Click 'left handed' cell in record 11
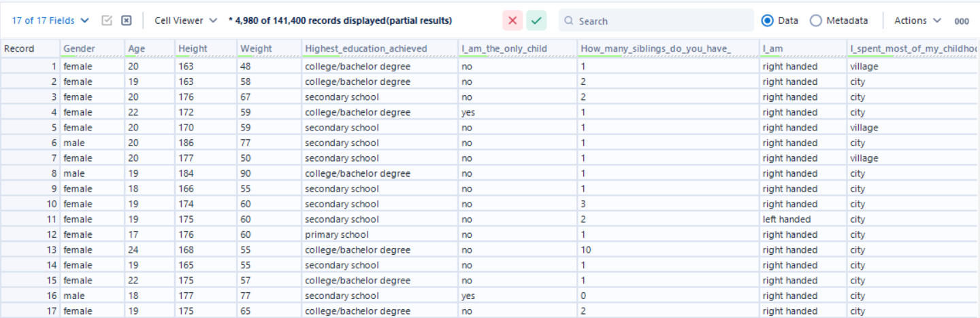 pos(803,219)
